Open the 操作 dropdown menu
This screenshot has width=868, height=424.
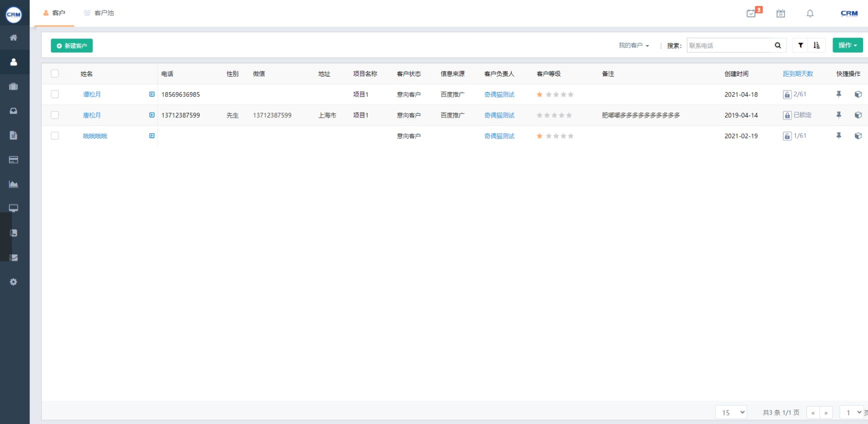847,46
